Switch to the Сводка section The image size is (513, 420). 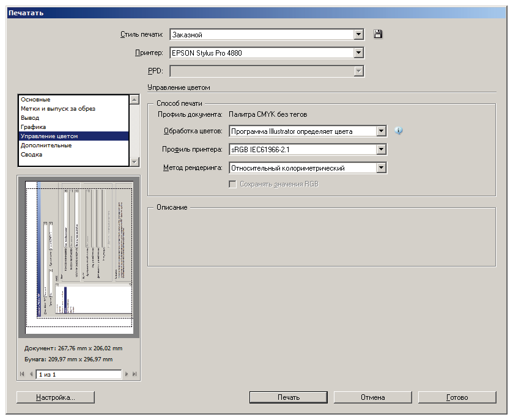coord(31,155)
